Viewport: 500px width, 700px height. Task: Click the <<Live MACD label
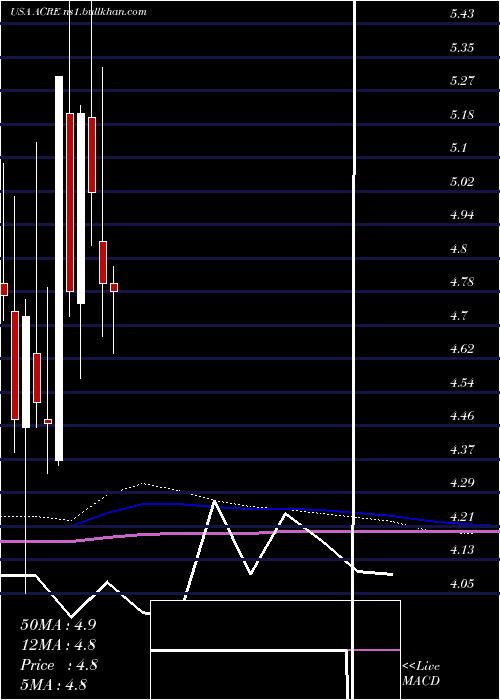421,673
